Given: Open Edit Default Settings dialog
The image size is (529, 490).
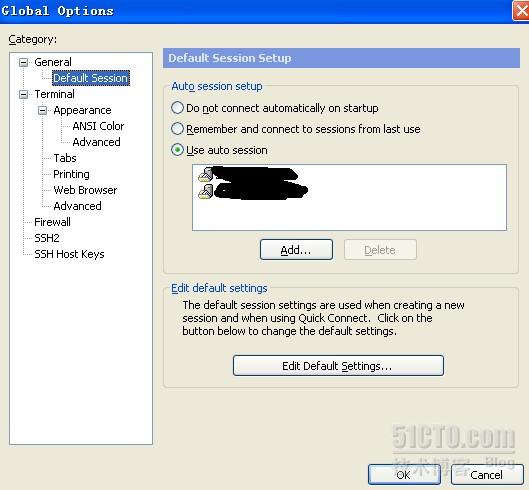Looking at the screenshot, I should tap(338, 365).
